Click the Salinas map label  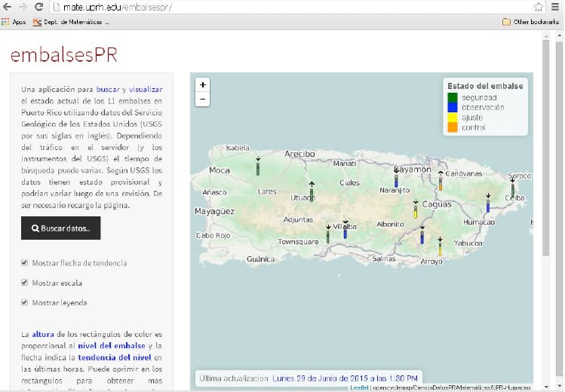point(384,259)
